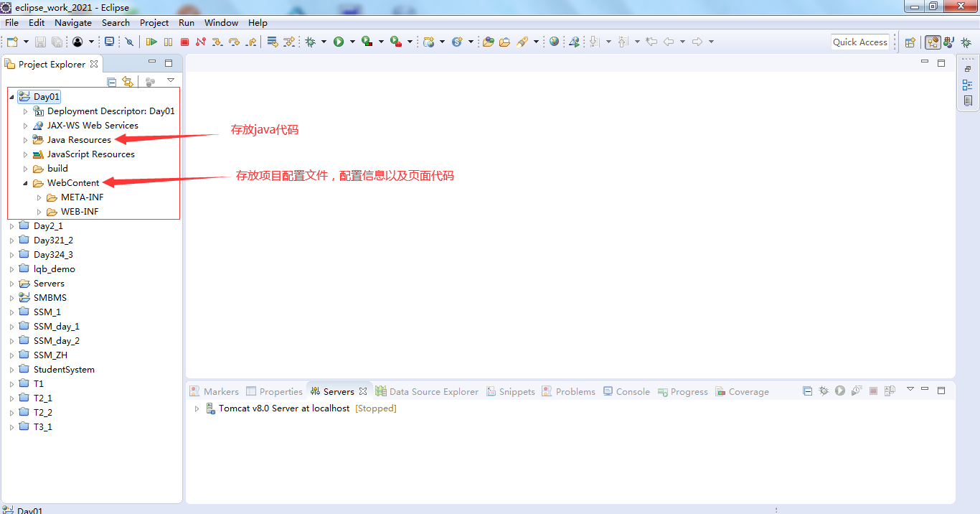The image size is (980, 514).
Task: Select Tomcat v8.0 Server at localhost
Action: pyautogui.click(x=284, y=408)
